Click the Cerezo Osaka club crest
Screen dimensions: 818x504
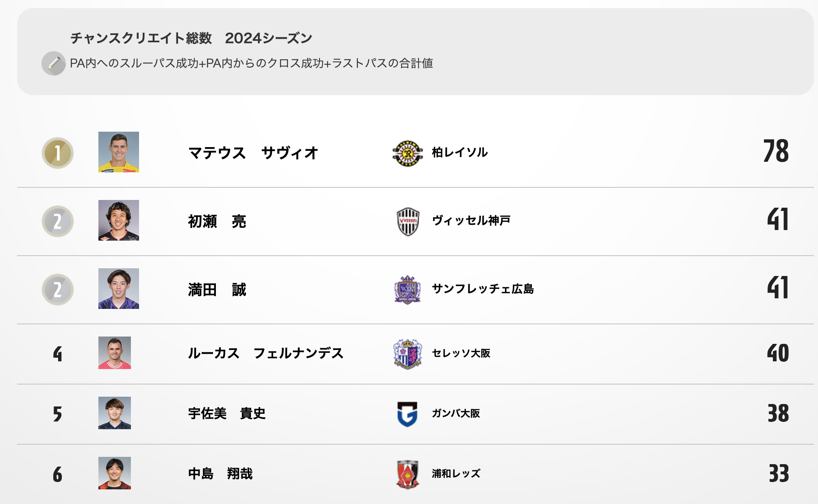(407, 354)
